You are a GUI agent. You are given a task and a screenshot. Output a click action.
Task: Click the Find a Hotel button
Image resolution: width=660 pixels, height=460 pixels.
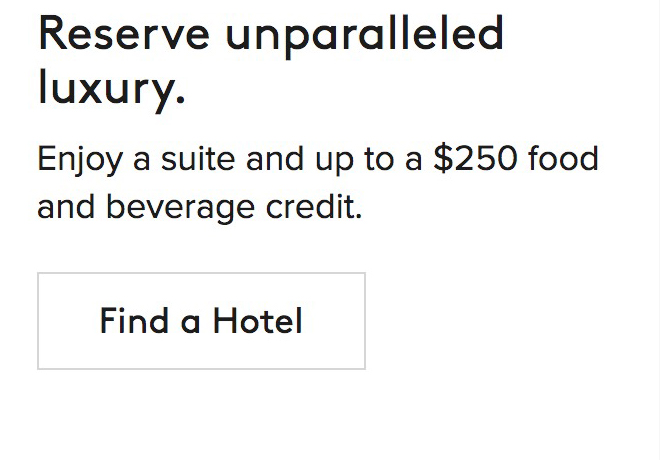(x=201, y=321)
